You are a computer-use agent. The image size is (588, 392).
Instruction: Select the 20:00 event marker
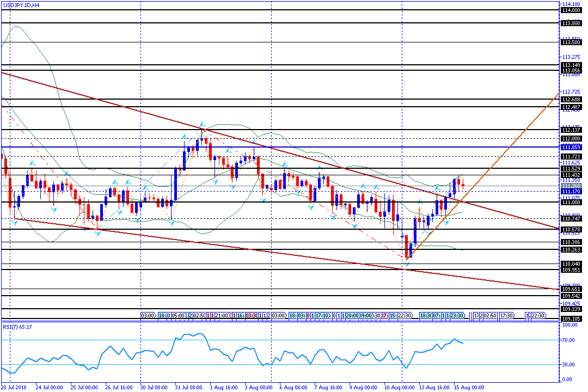tap(352, 315)
